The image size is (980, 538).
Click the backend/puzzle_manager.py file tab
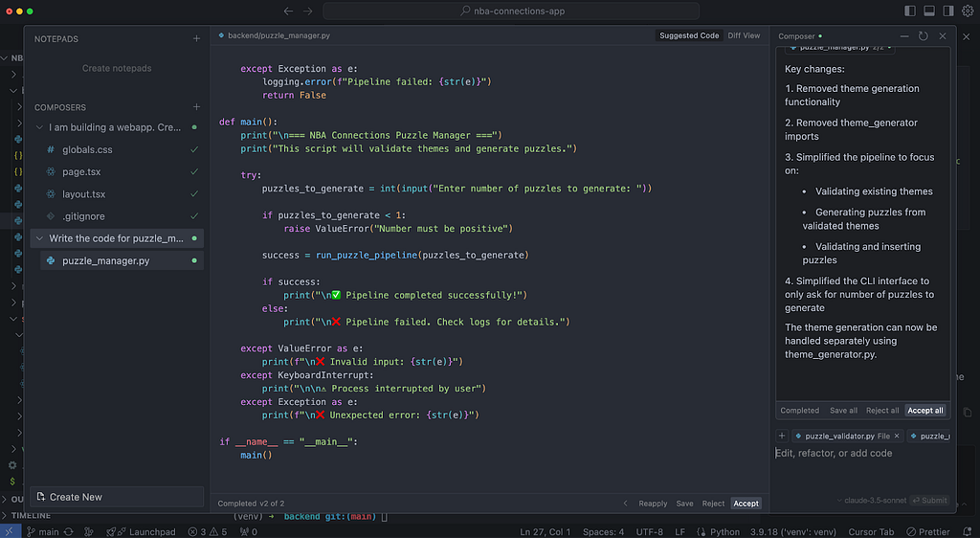point(274,35)
